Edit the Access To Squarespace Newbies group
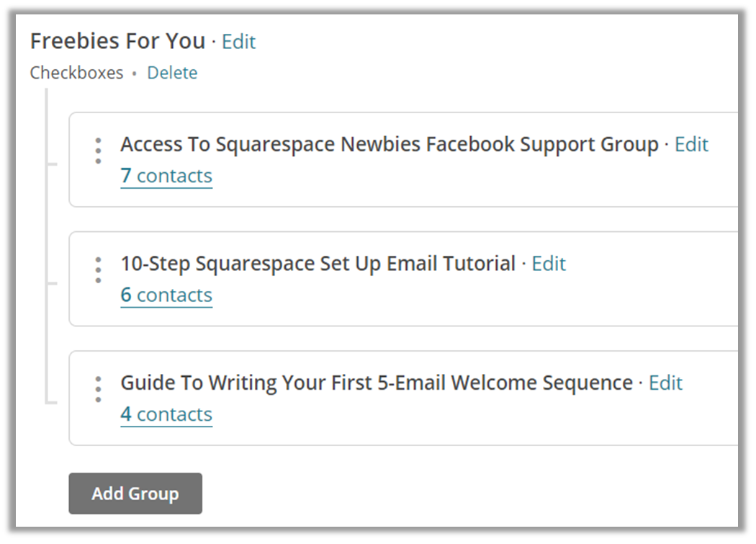 (691, 144)
